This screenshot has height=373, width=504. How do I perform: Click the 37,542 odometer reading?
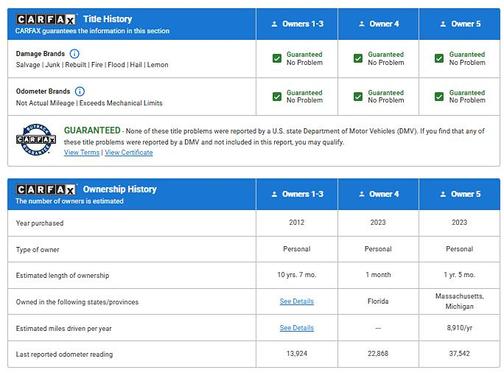click(459, 353)
